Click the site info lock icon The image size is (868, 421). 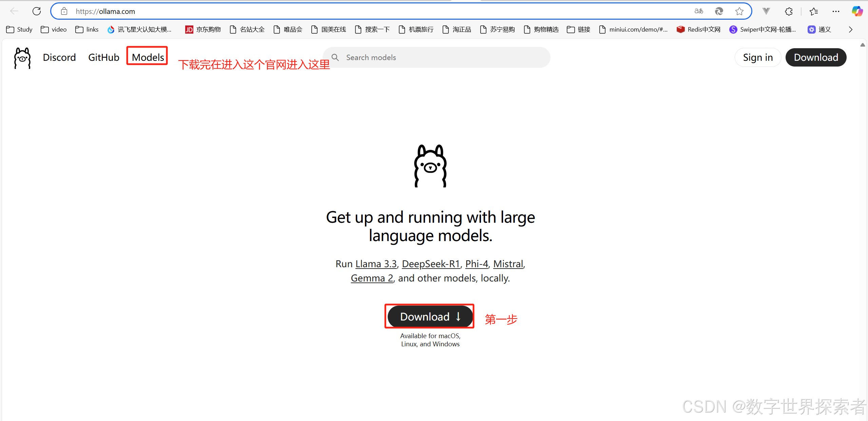point(64,12)
